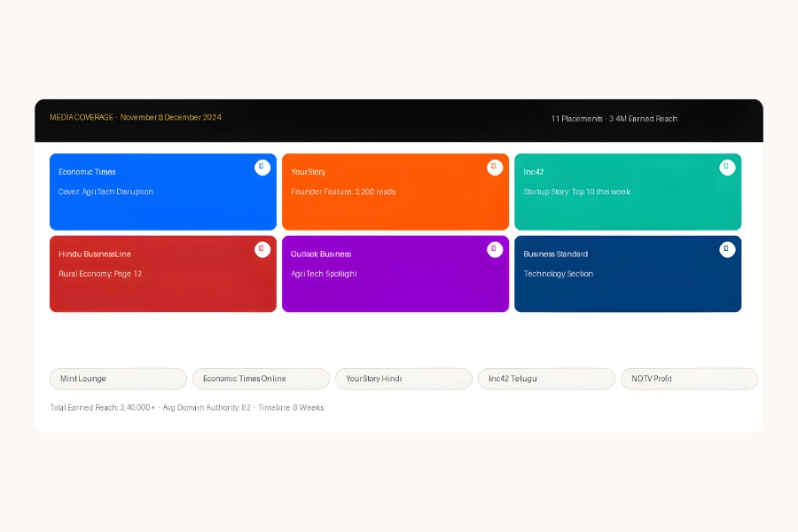Screen dimensions: 798x532
Task: Click the Inc42 Telugu pill
Action: pos(546,379)
